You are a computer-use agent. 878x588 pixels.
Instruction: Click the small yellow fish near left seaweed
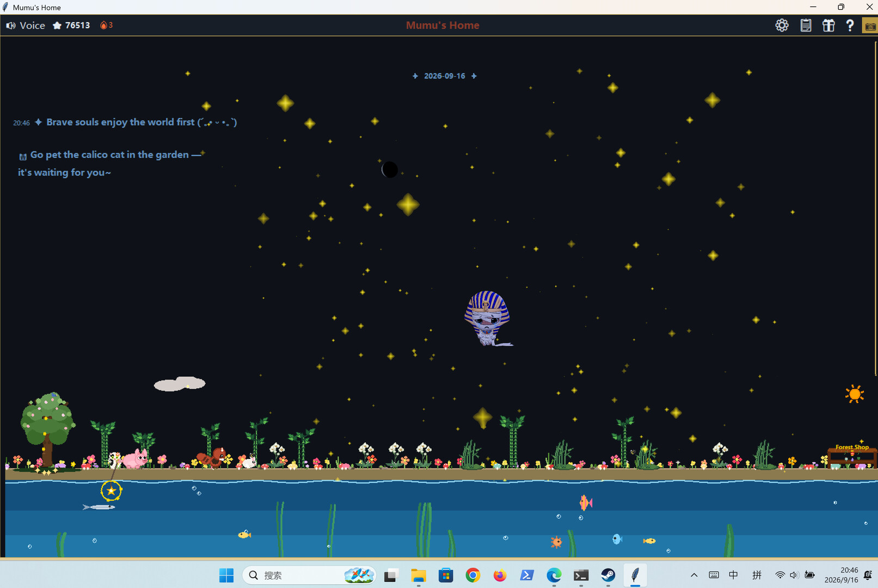tap(245, 535)
